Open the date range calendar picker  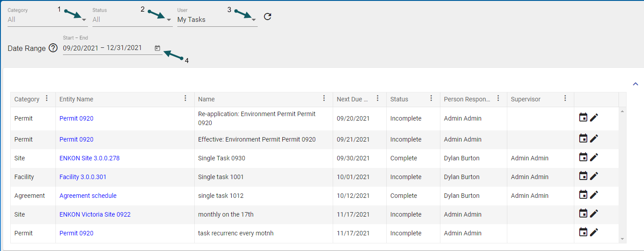(157, 48)
